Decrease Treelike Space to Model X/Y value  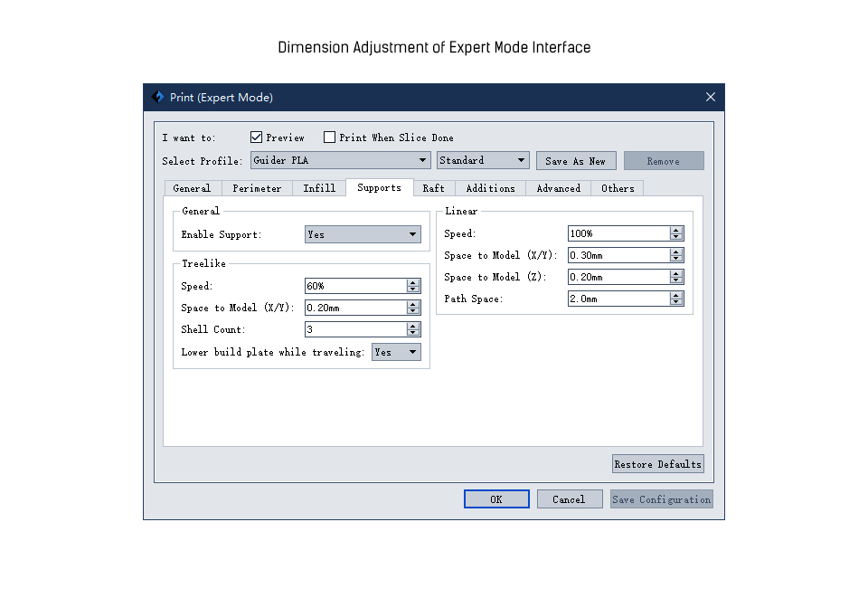(413, 311)
